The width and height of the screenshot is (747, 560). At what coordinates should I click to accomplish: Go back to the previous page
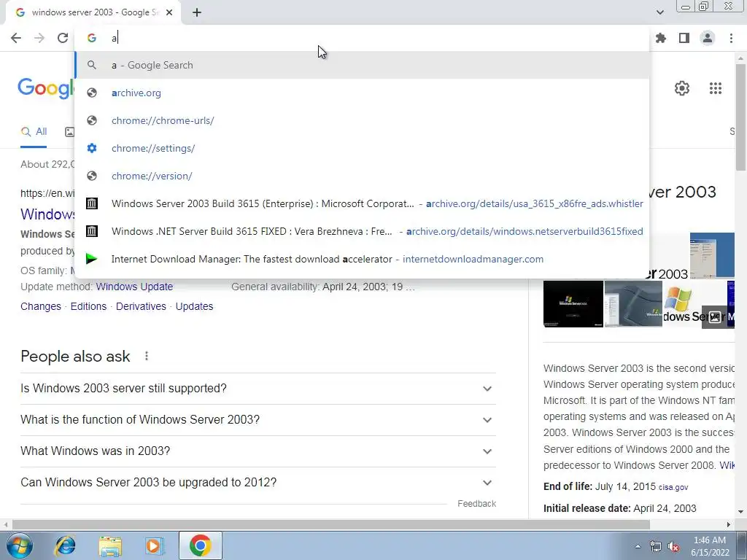click(x=16, y=38)
